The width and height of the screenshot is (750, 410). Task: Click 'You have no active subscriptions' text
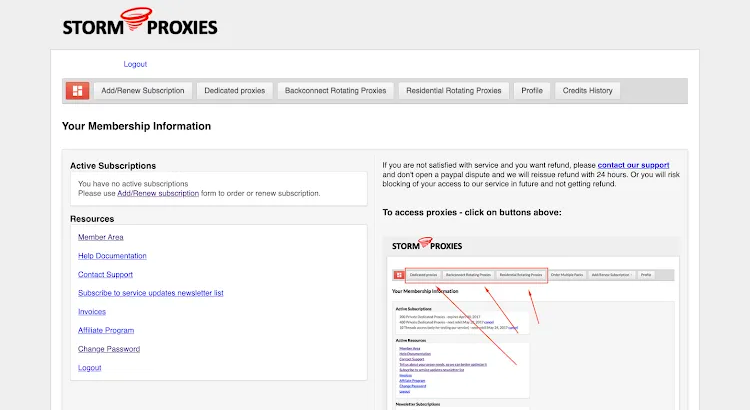tap(133, 184)
